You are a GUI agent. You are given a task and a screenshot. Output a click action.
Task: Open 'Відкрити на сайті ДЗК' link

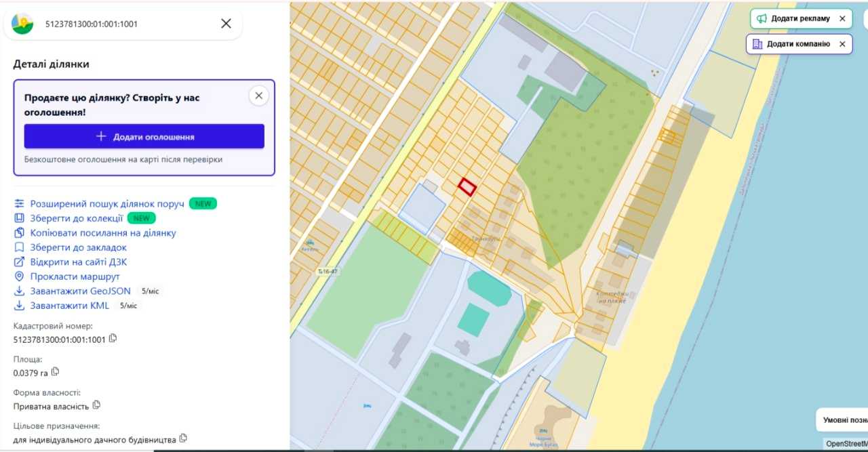(79, 262)
